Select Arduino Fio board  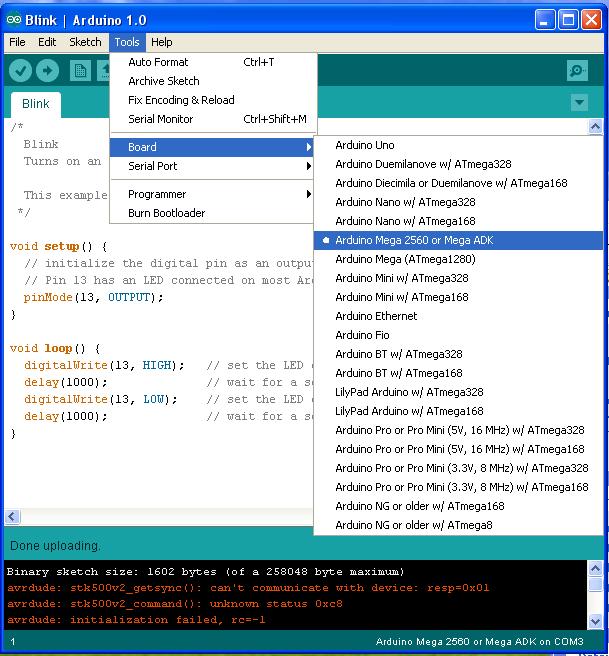tap(458, 335)
